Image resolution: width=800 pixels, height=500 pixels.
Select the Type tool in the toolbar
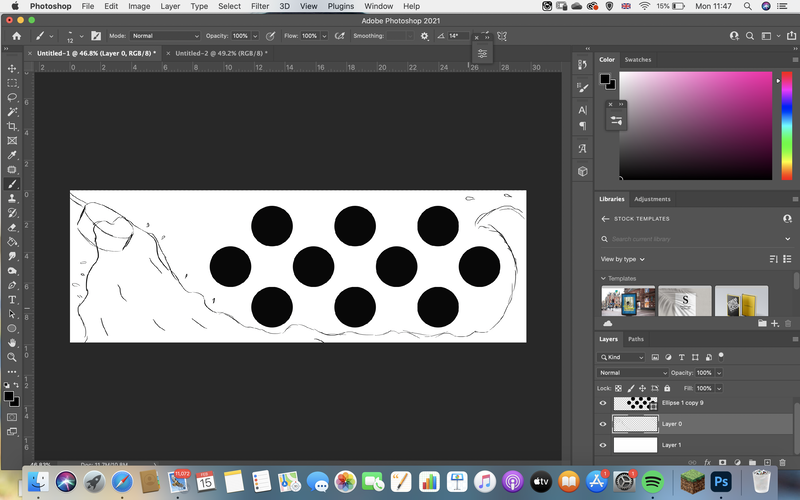tap(12, 300)
